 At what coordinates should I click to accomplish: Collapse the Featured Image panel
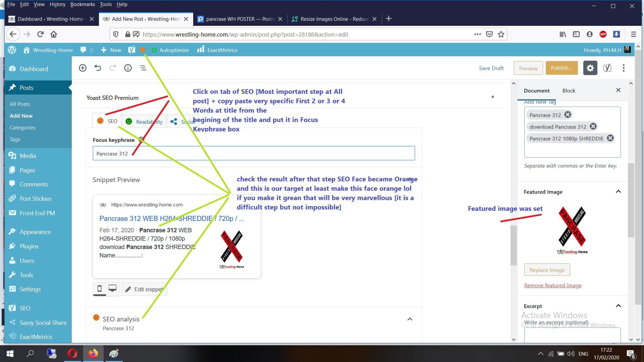coord(619,191)
